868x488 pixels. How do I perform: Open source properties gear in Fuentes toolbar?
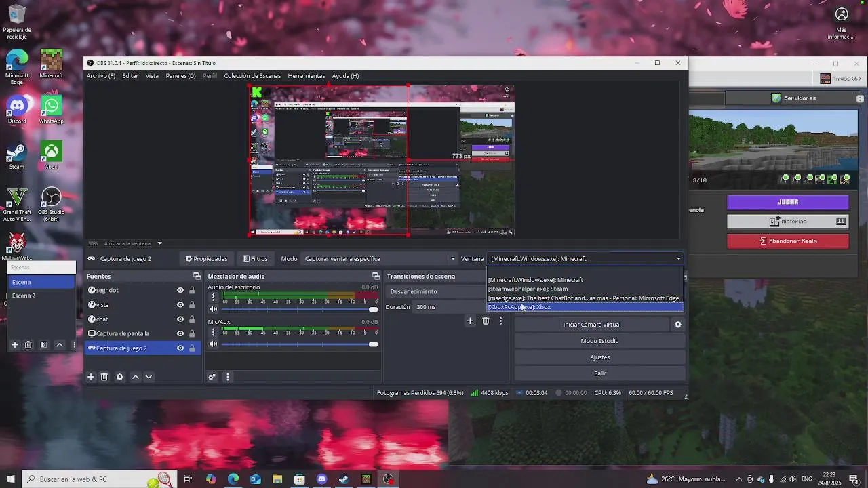120,377
